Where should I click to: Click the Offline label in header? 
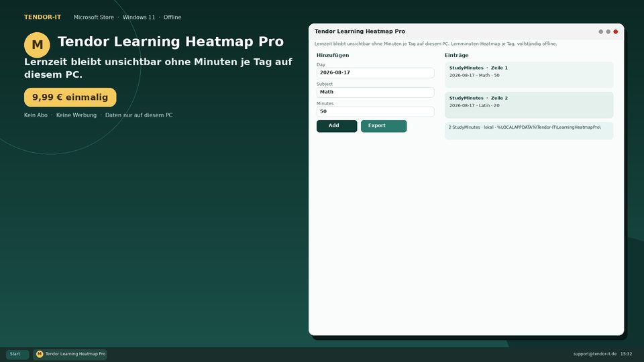point(172,17)
